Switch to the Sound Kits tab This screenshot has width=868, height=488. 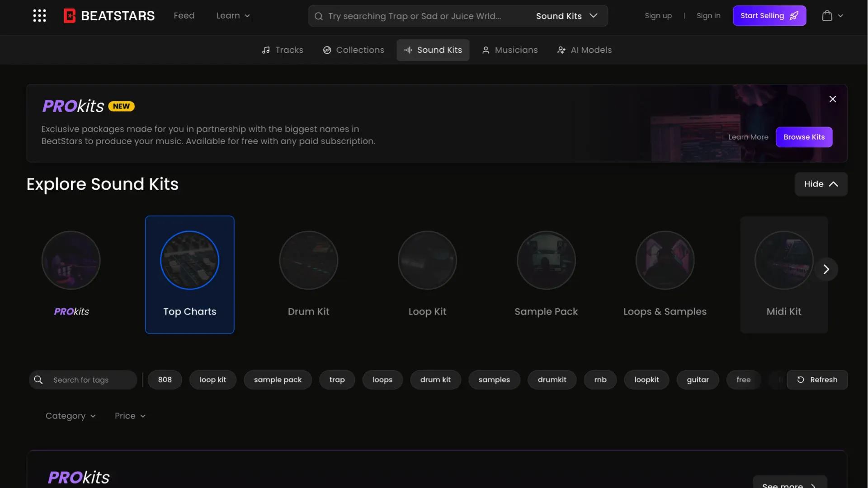(433, 50)
